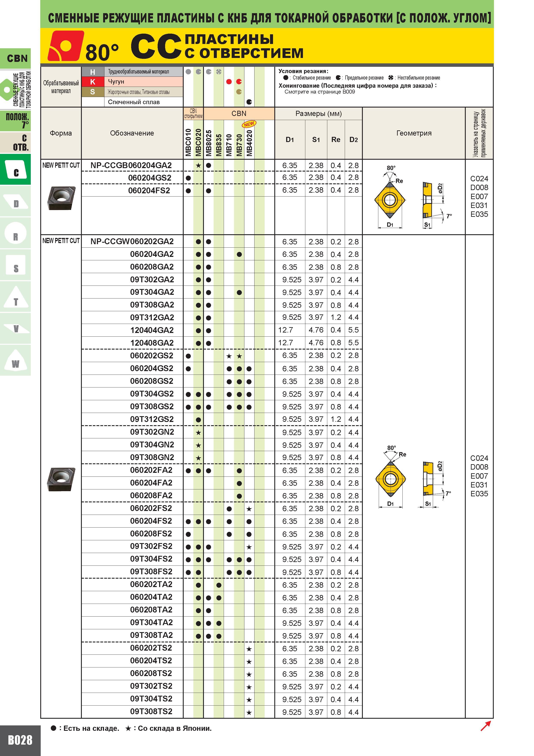Click the NEW badge above MB4020
The width and height of the screenshot is (534, 756).
click(249, 124)
